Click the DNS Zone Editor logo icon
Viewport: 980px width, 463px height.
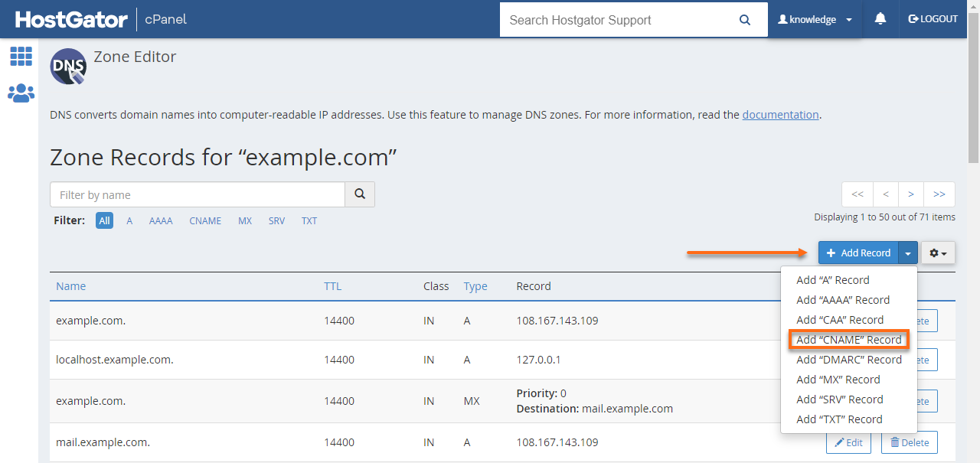[68, 67]
